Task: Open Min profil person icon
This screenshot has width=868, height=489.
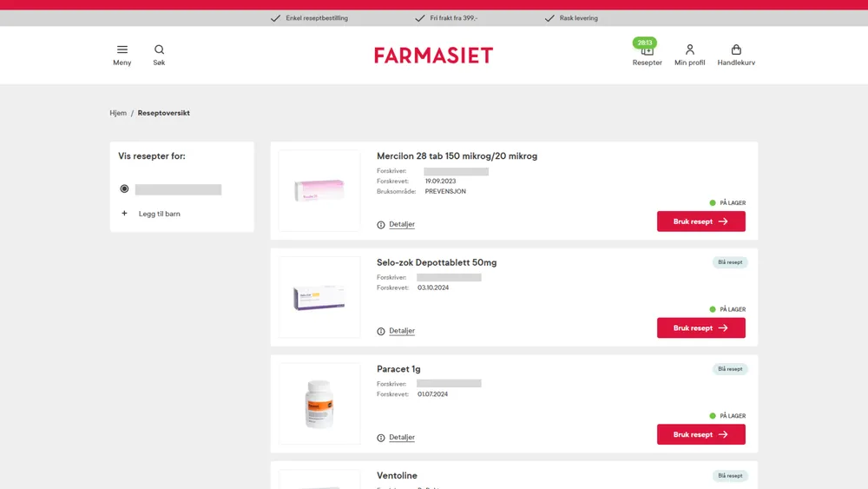Action: click(689, 50)
